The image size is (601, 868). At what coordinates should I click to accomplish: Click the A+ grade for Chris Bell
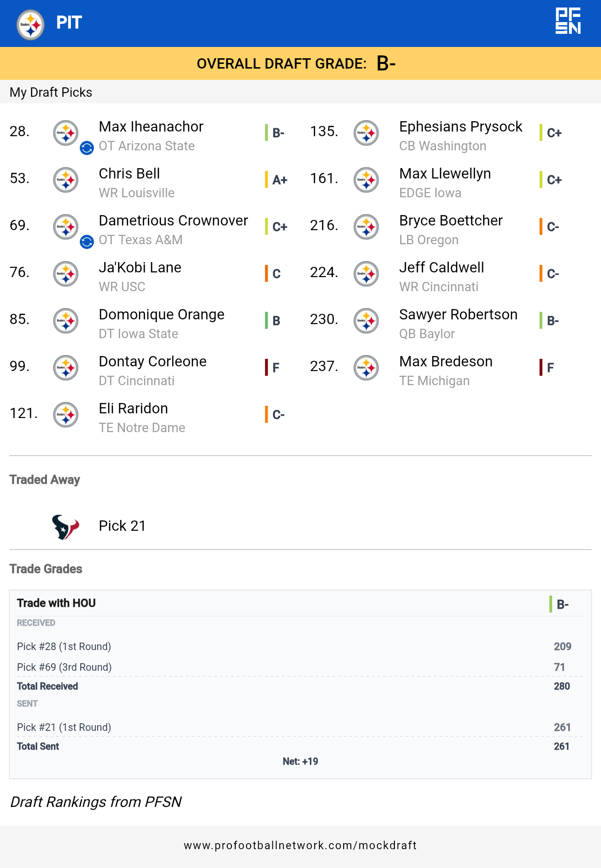(x=280, y=180)
